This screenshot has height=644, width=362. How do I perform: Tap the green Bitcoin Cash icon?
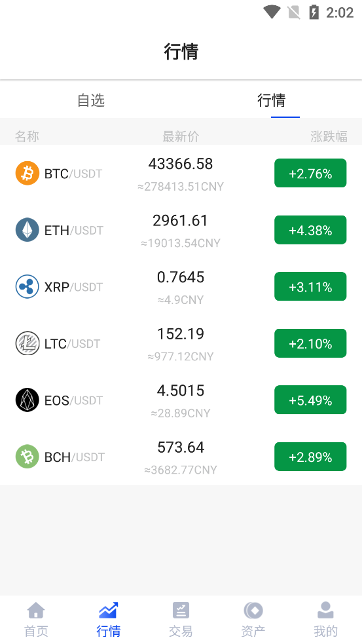pos(27,457)
